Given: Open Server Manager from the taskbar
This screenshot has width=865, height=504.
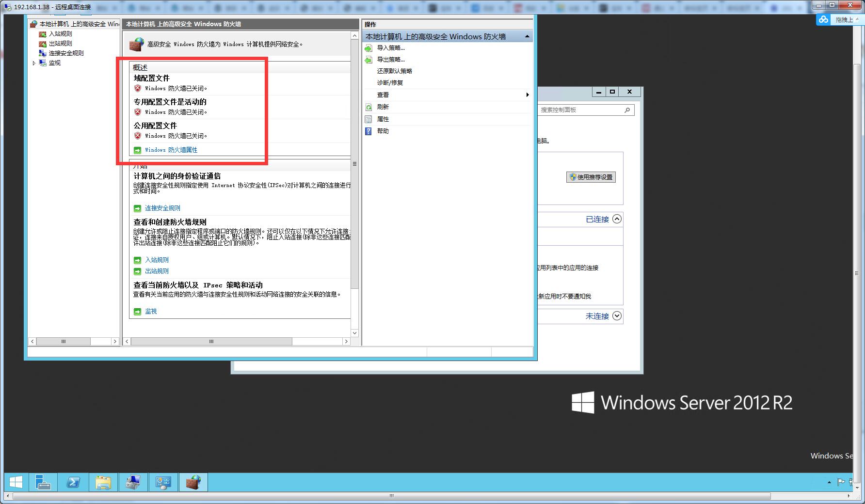Looking at the screenshot, I should 43,483.
